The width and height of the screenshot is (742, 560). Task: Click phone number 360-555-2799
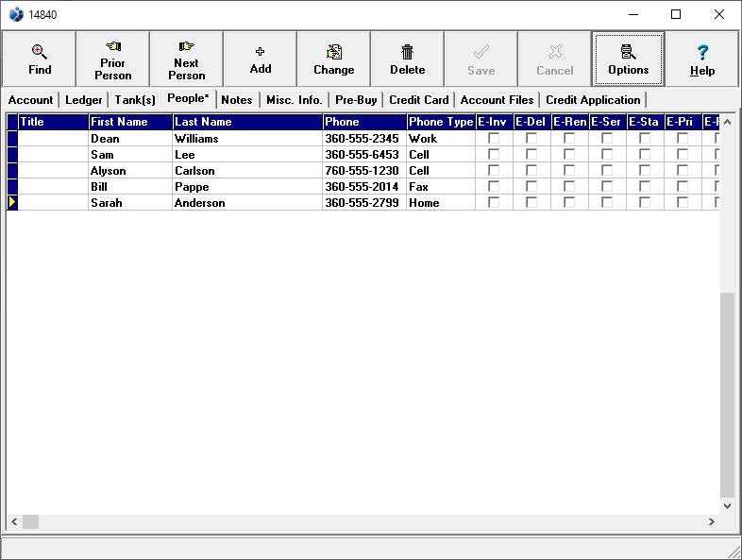pos(364,203)
